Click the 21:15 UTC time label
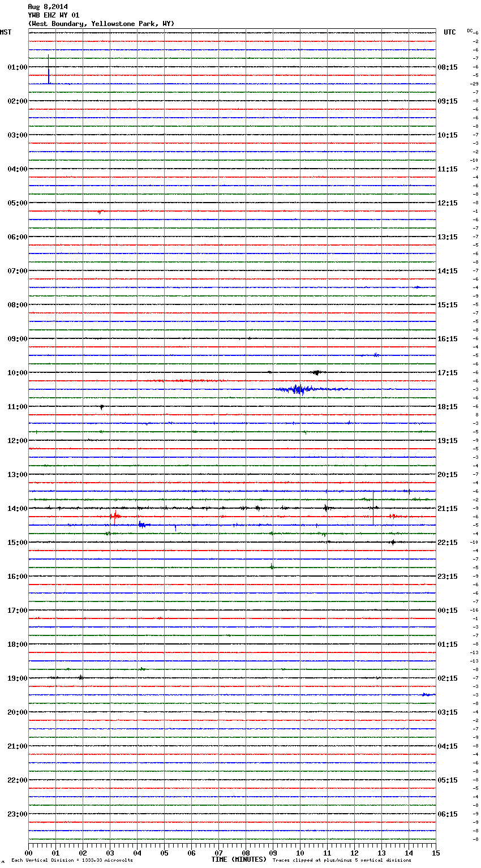Viewport: 481px width, 868px height. click(448, 509)
